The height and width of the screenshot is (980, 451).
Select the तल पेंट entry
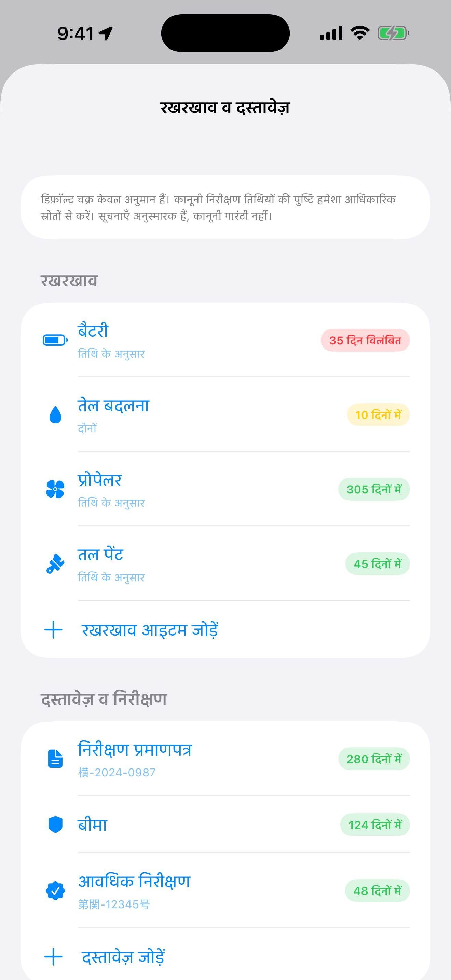tap(225, 563)
